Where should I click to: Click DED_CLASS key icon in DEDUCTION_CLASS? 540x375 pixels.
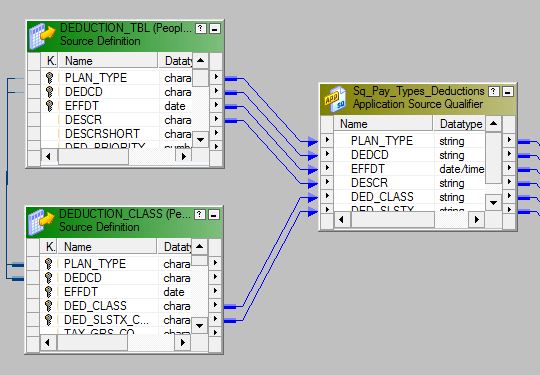48,305
